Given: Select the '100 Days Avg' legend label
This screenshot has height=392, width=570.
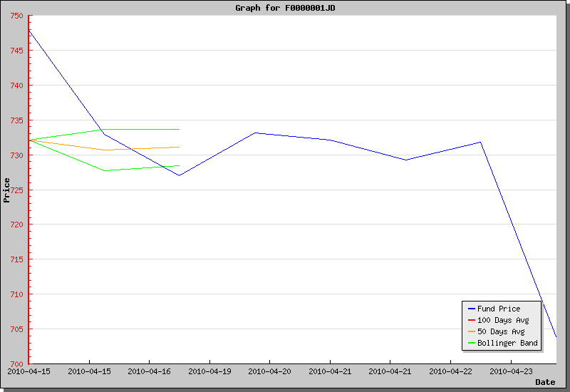Looking at the screenshot, I should point(503,320).
